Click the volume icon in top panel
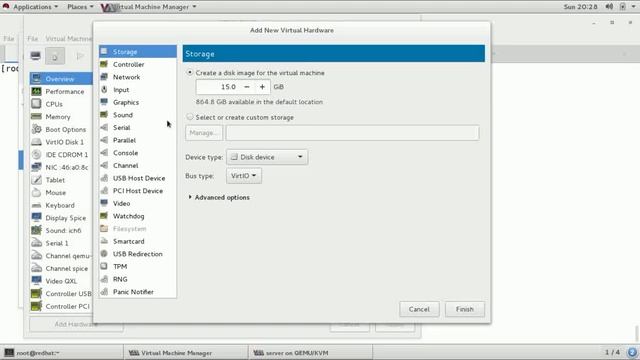 click(609, 7)
